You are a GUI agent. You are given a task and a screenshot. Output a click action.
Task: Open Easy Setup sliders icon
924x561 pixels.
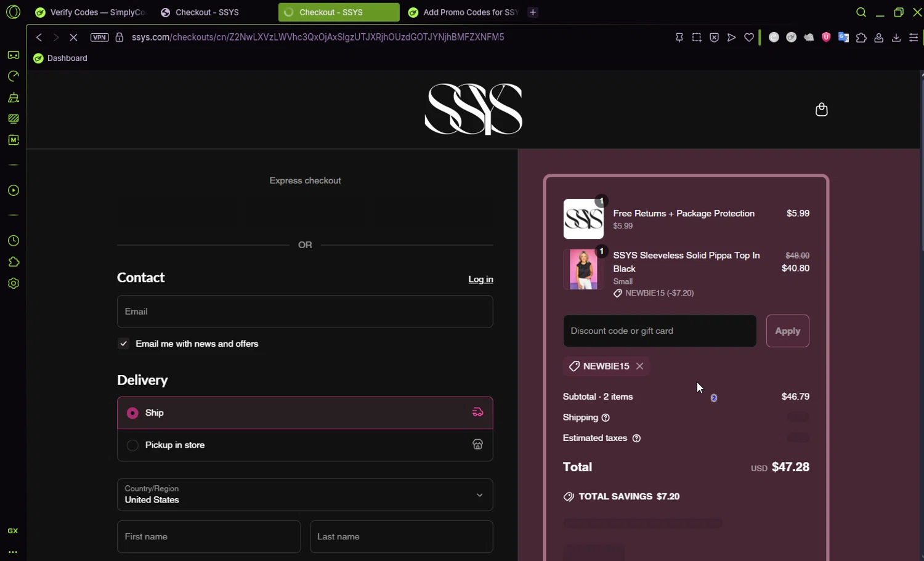pyautogui.click(x=914, y=38)
